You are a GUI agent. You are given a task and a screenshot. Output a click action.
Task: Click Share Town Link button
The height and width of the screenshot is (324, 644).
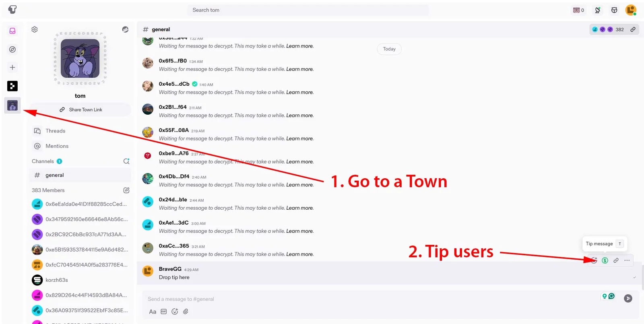coord(80,109)
